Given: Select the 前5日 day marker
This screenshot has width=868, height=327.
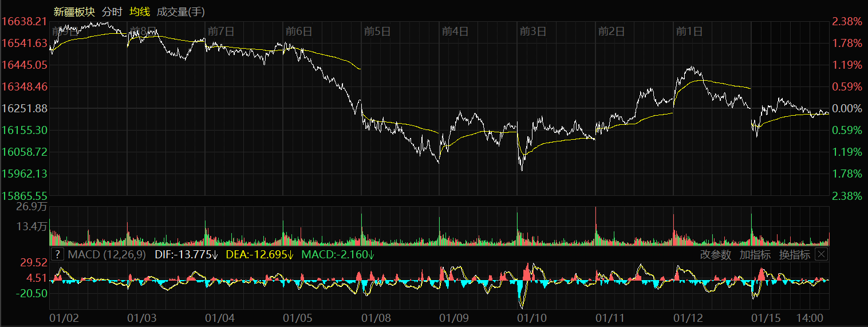Looking at the screenshot, I should pos(377,31).
